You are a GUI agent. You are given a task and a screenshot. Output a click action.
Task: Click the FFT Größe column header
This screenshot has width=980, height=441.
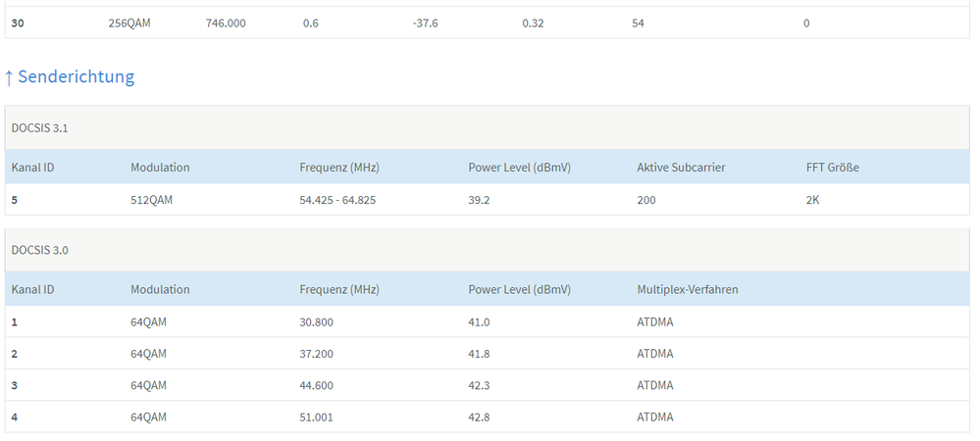[832, 168]
